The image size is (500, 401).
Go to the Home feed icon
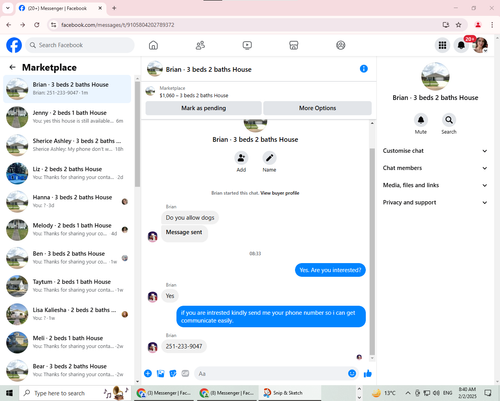click(x=153, y=45)
